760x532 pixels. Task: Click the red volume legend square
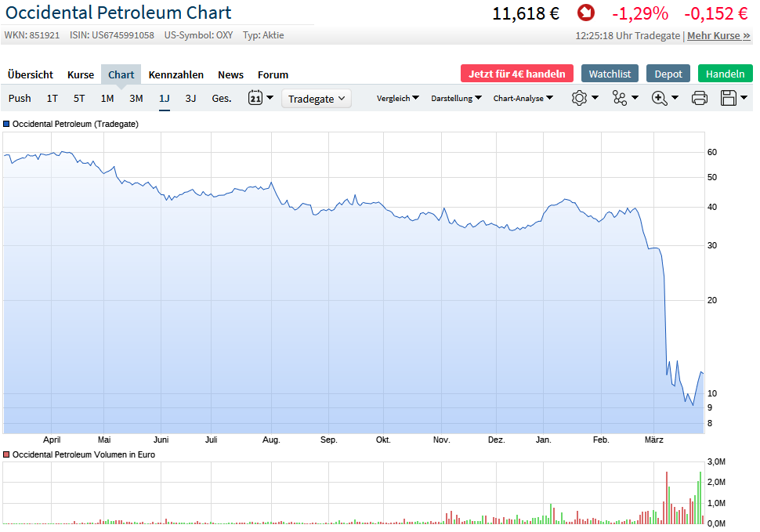[x=7, y=454]
